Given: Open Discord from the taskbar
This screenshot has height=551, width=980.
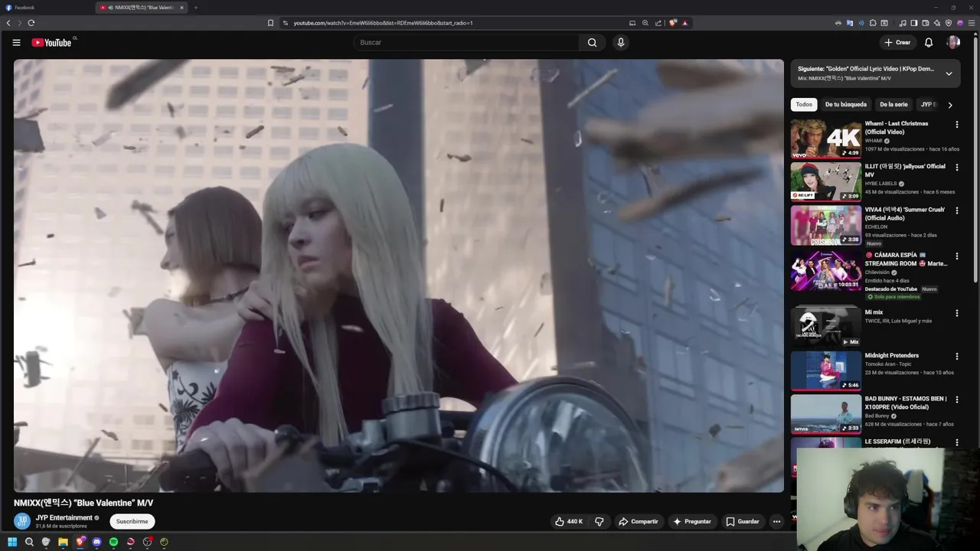Looking at the screenshot, I should pos(96,542).
